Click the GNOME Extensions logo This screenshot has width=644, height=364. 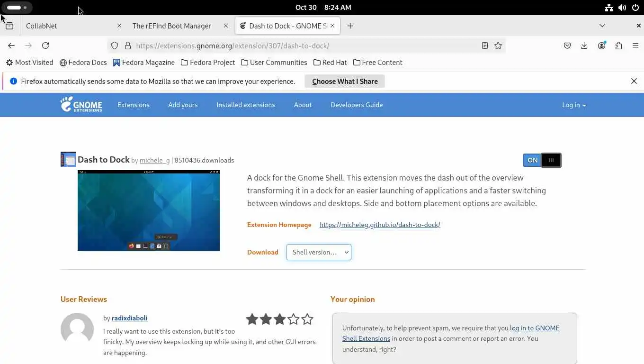[x=81, y=104]
